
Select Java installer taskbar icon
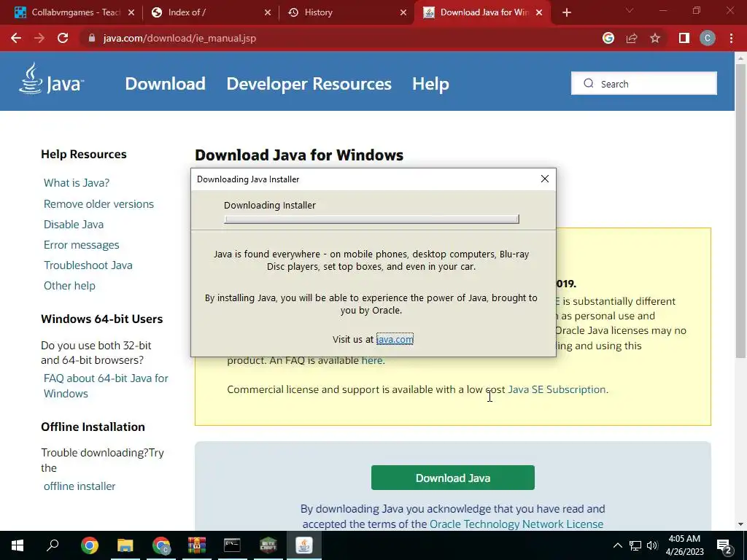click(x=304, y=545)
